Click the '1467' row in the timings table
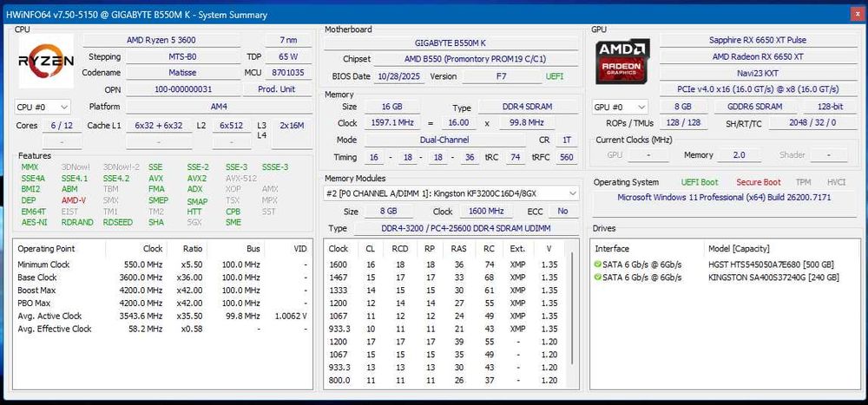868x405 pixels. 445,278
